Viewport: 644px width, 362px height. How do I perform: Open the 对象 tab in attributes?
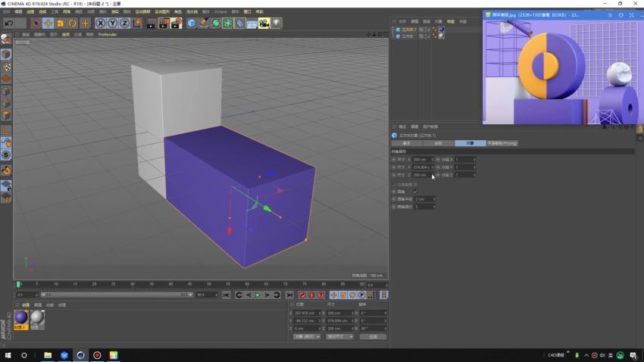[470, 142]
